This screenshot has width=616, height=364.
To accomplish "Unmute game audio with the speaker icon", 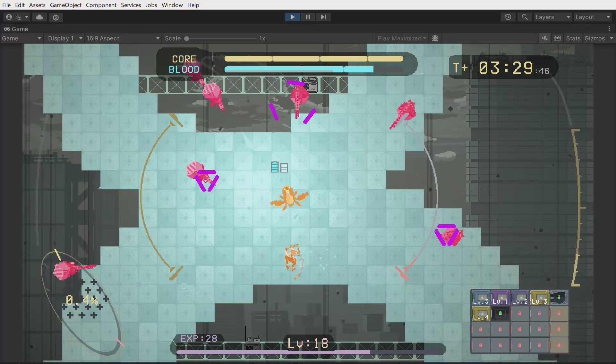I will (545, 38).
